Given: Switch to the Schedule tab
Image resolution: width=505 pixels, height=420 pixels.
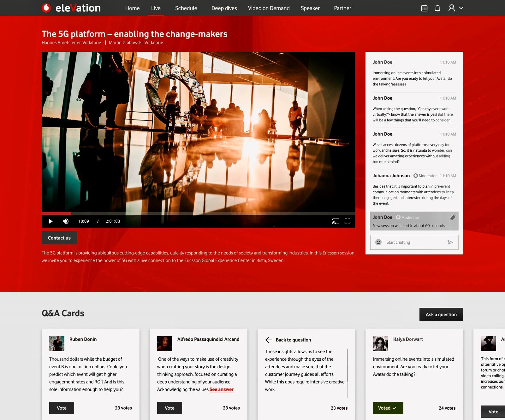Looking at the screenshot, I should (186, 8).
